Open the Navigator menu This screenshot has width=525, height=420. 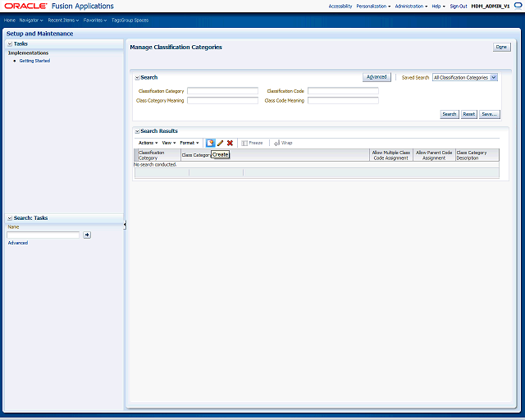click(31, 20)
